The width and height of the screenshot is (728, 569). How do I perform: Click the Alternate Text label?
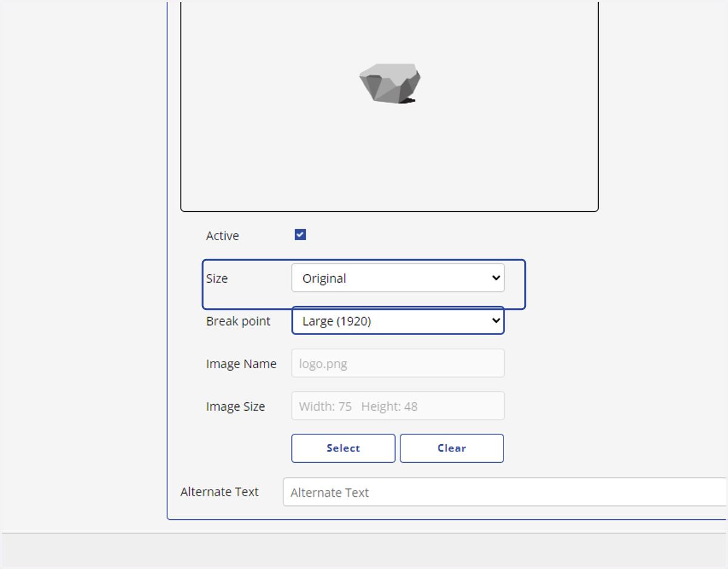coord(220,492)
